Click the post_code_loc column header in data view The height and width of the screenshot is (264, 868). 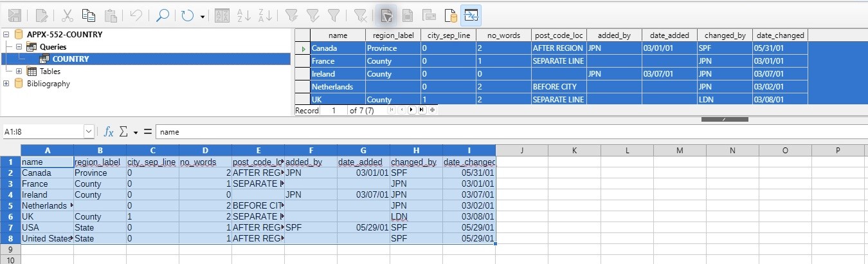558,35
